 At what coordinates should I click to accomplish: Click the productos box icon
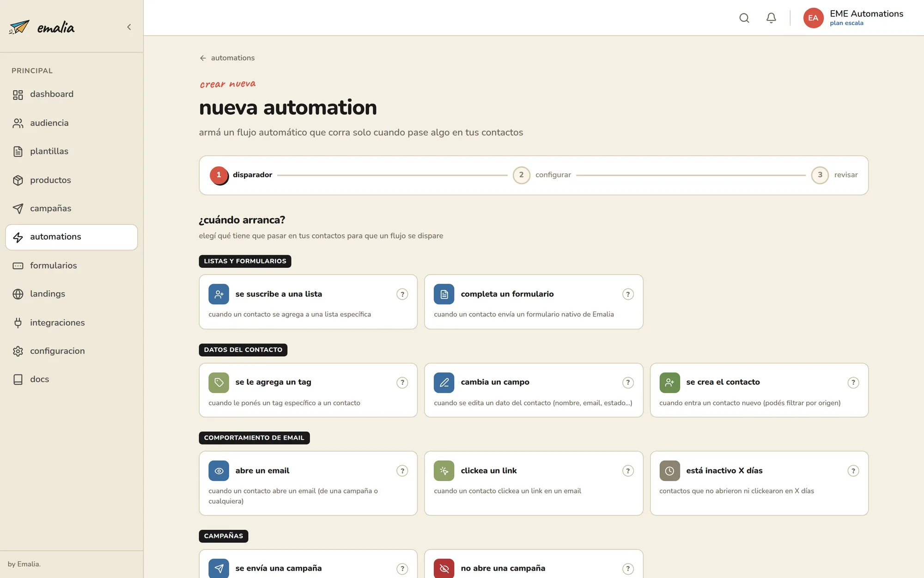[x=18, y=180]
